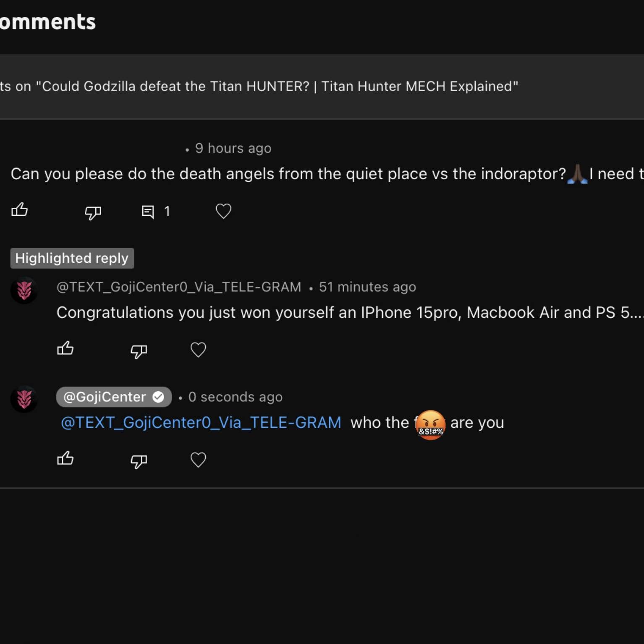Like the Congratulations spam reply
This screenshot has height=644, width=644.
pyautogui.click(x=65, y=348)
